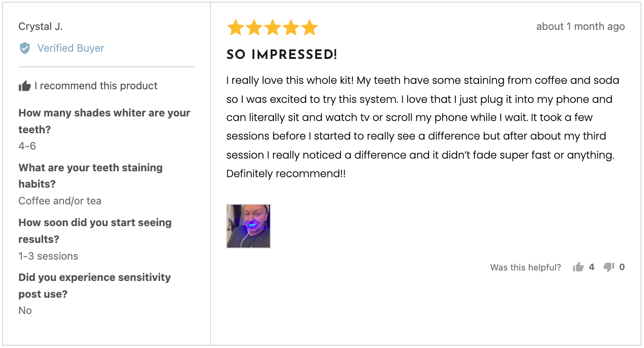Click the first rating star
Screen dimensions: 644x348
[x=235, y=28]
